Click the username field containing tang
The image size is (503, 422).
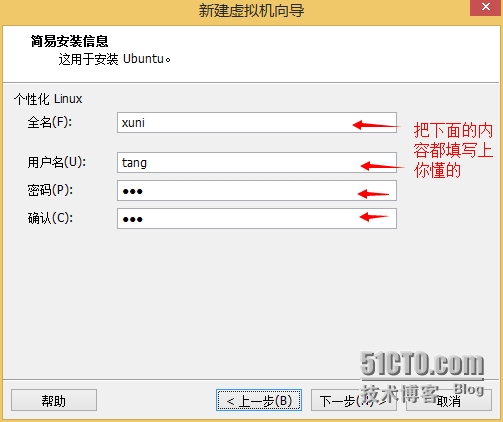click(x=257, y=163)
